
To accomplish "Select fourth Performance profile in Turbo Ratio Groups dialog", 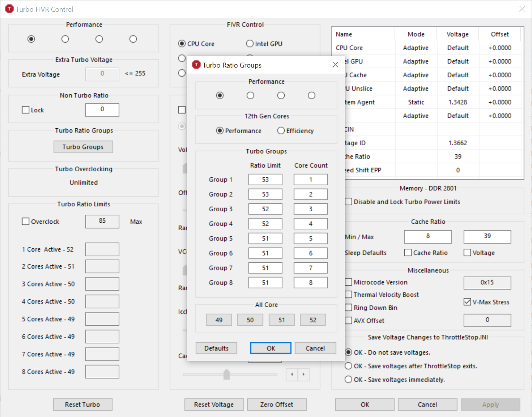I will coord(311,95).
